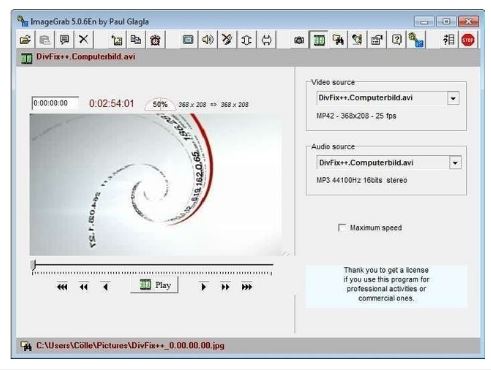Click the image-with-pointer toolbar icon
Viewport: 491px width, 370px height.
[357, 40]
